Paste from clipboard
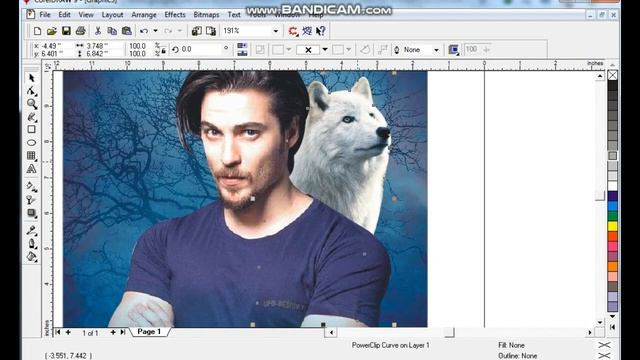 (127, 31)
